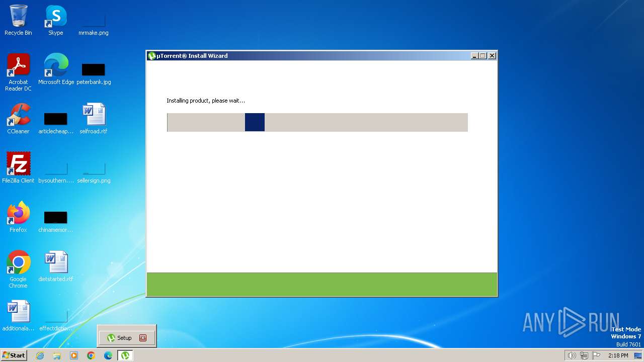Open the Start menu
The width and height of the screenshot is (644, 362).
(x=14, y=355)
